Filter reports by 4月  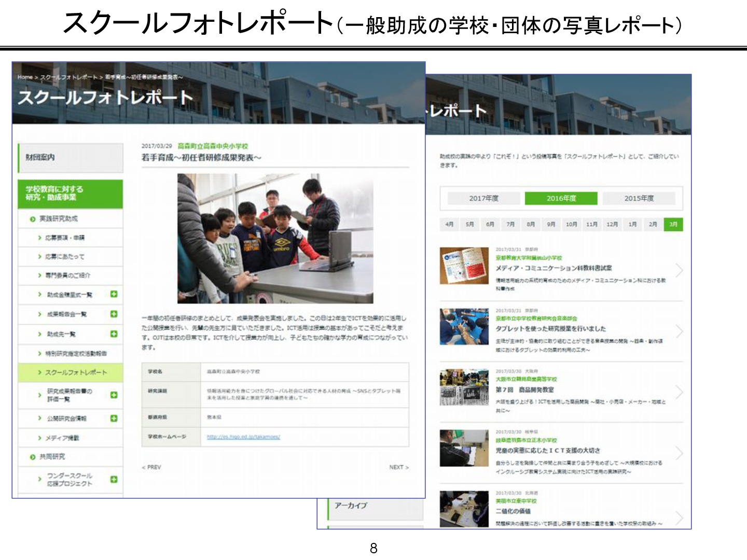coord(449,225)
